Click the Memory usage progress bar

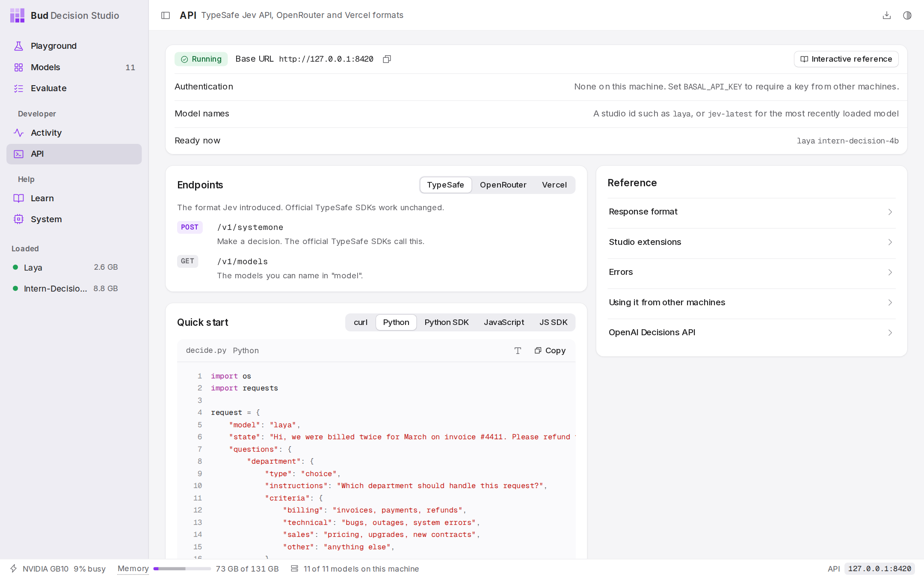point(182,569)
